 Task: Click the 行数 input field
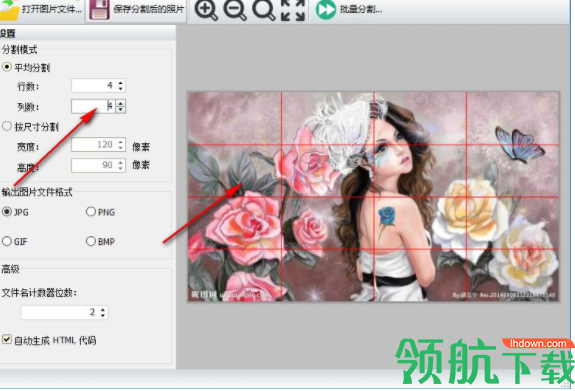[x=98, y=85]
